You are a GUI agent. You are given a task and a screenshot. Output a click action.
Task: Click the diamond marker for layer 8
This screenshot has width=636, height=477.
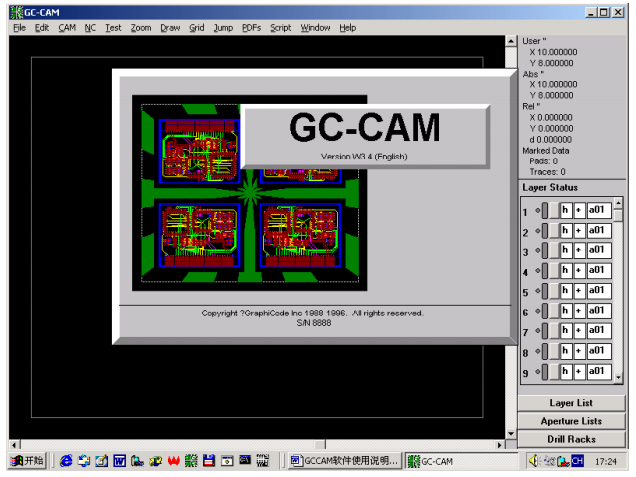click(537, 350)
